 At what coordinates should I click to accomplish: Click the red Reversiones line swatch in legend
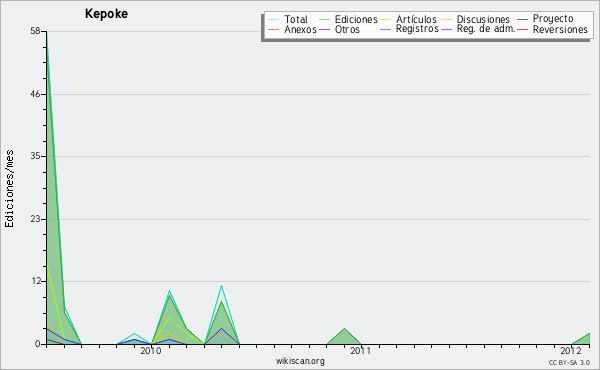pos(522,29)
